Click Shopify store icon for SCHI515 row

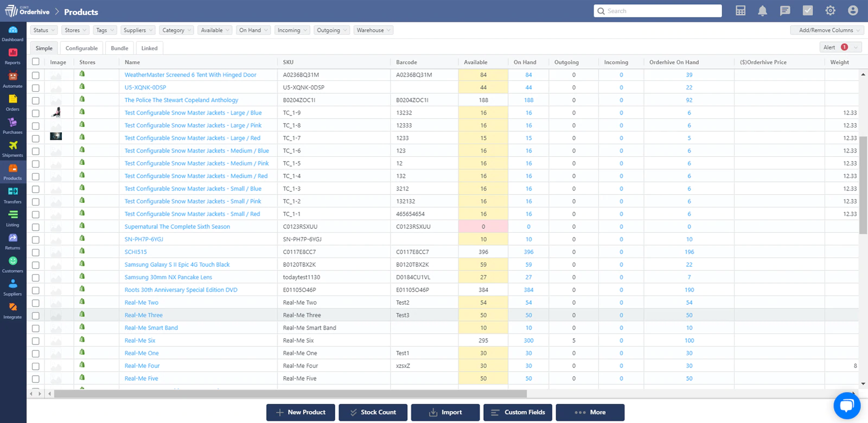pos(82,251)
